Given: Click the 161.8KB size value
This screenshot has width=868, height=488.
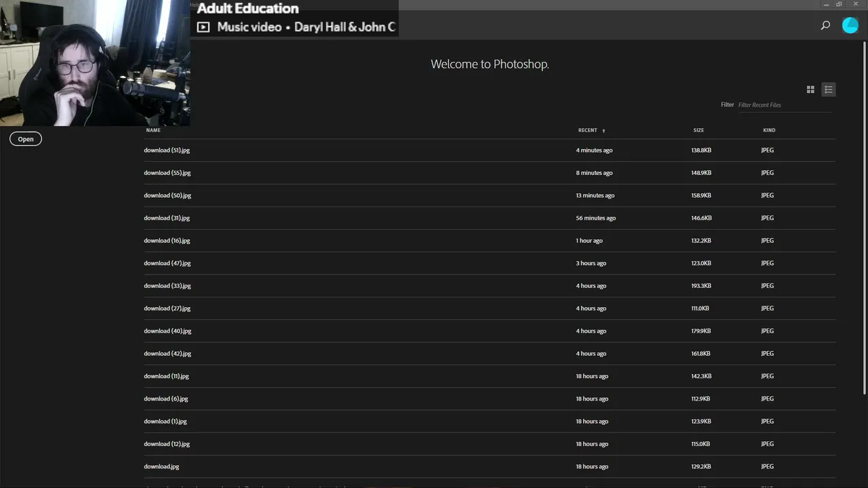Looking at the screenshot, I should pyautogui.click(x=701, y=354).
